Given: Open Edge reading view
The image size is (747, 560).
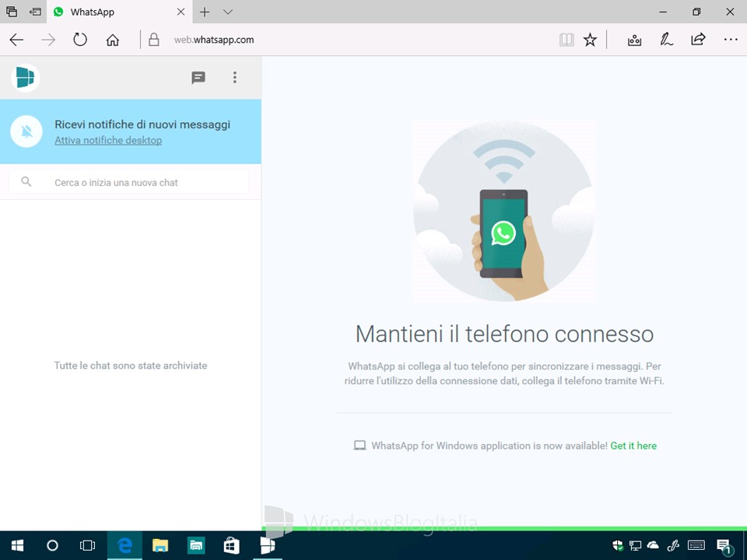Looking at the screenshot, I should (x=566, y=40).
